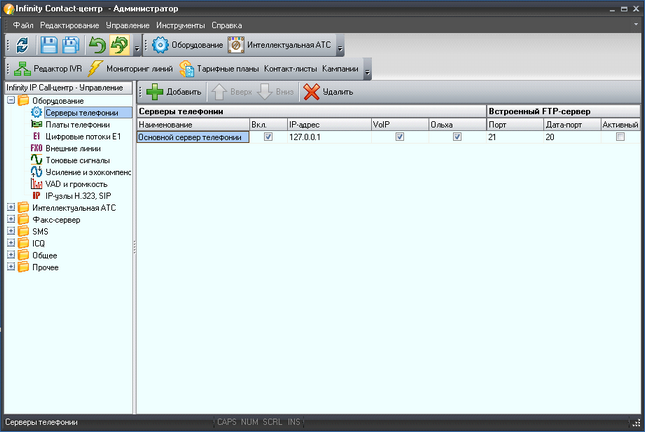The width and height of the screenshot is (645, 432).
Task: Expand the ICQ folder
Action: tap(11, 243)
